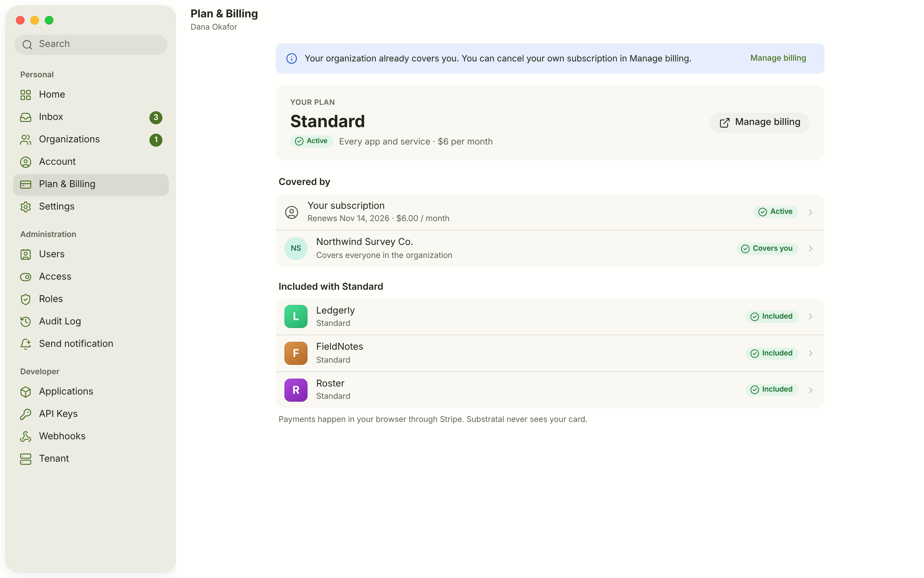This screenshot has width=924, height=578.
Task: Select Plan & Billing in sidebar
Action: pyautogui.click(x=91, y=185)
